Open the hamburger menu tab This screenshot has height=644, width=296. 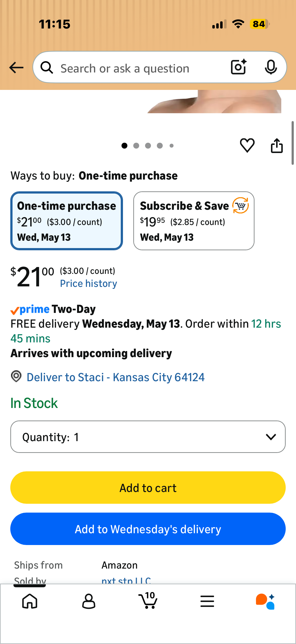pyautogui.click(x=207, y=601)
